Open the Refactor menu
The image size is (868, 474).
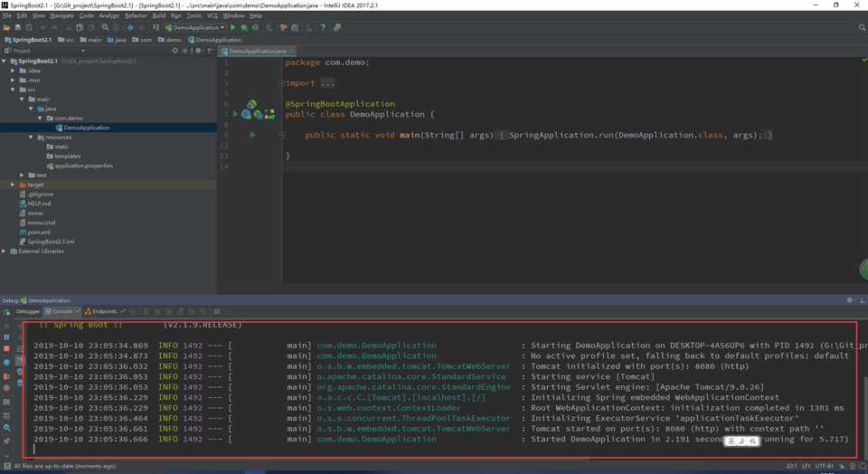click(136, 15)
